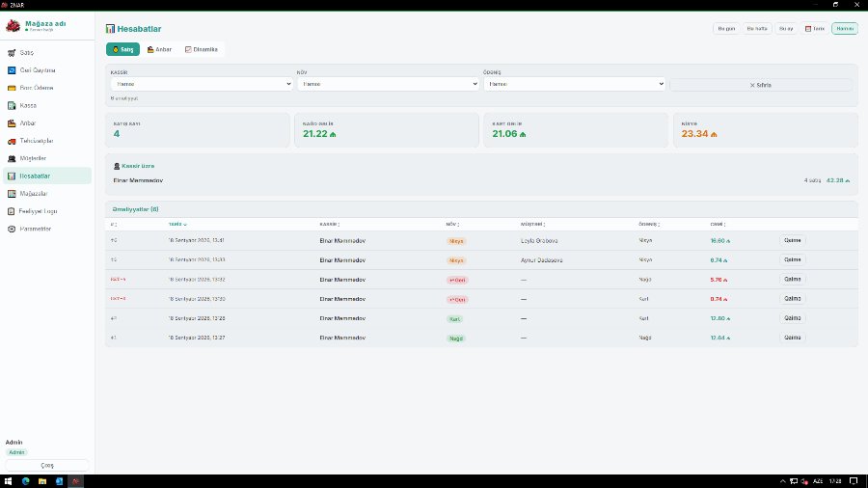The width and height of the screenshot is (868, 488).
Task: Open Geri Qaytarma icon in sidebar
Action: click(11, 70)
